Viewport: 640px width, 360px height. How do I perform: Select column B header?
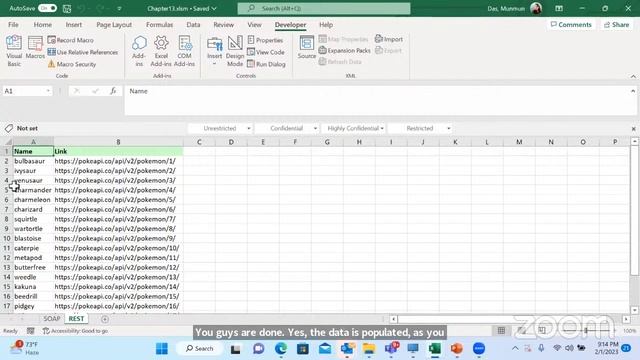pyautogui.click(x=118, y=142)
